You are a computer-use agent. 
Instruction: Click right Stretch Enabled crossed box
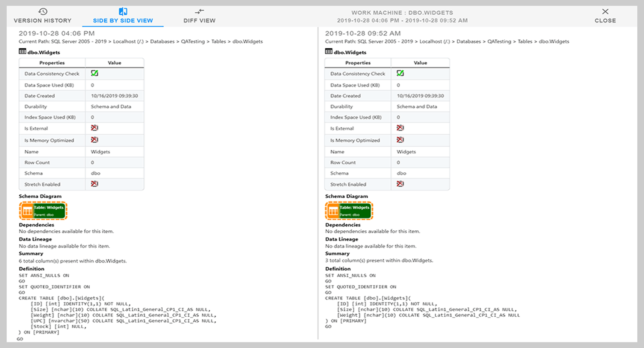[x=400, y=184]
